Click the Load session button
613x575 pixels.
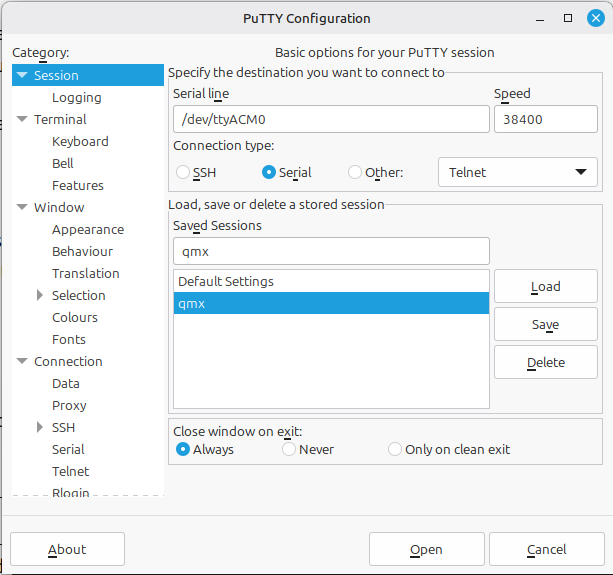click(x=545, y=286)
